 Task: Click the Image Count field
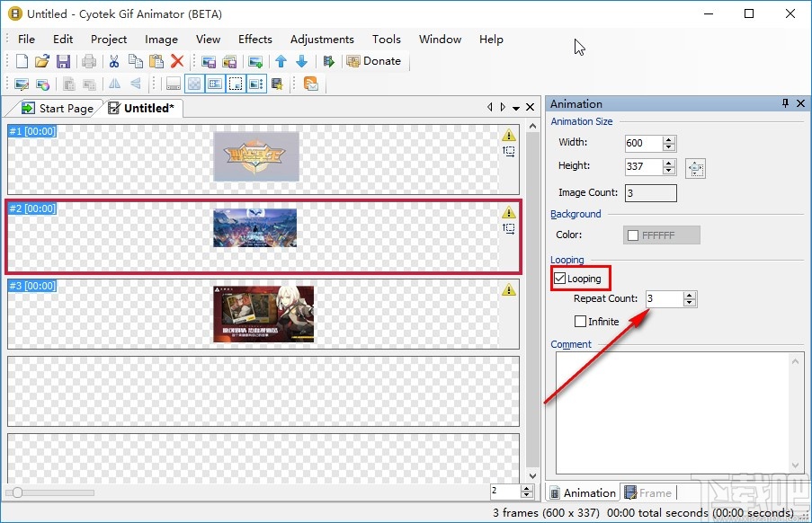tap(650, 193)
